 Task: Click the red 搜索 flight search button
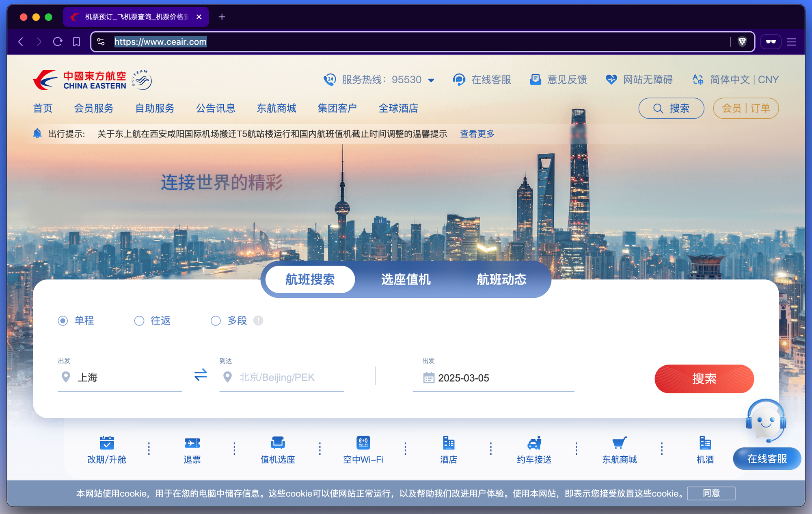704,379
